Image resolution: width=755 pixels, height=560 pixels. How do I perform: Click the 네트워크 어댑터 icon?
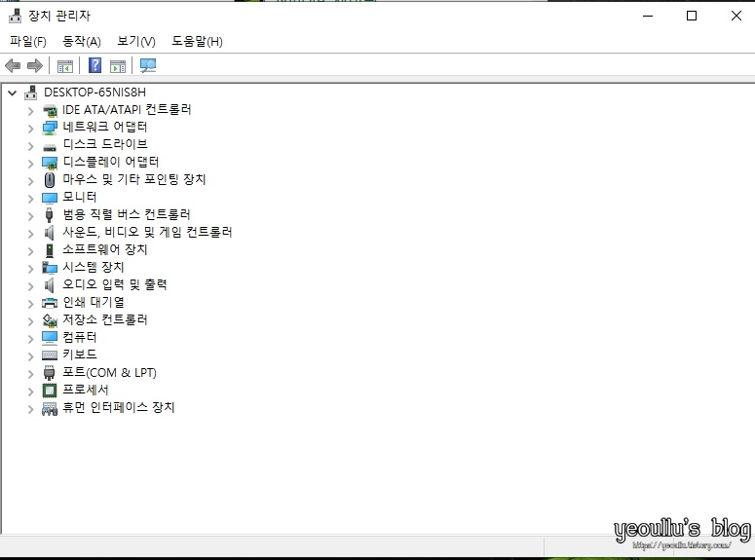click(x=50, y=128)
